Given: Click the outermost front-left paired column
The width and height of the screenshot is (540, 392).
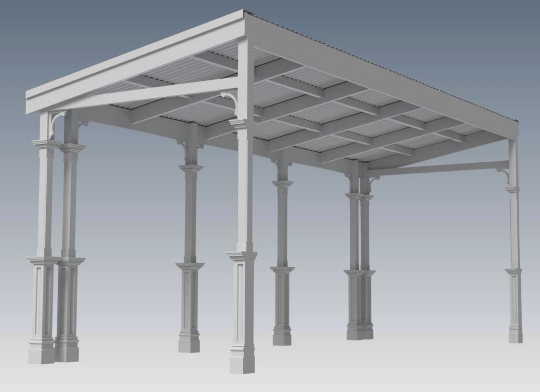Looking at the screenshot, I should click(44, 202).
